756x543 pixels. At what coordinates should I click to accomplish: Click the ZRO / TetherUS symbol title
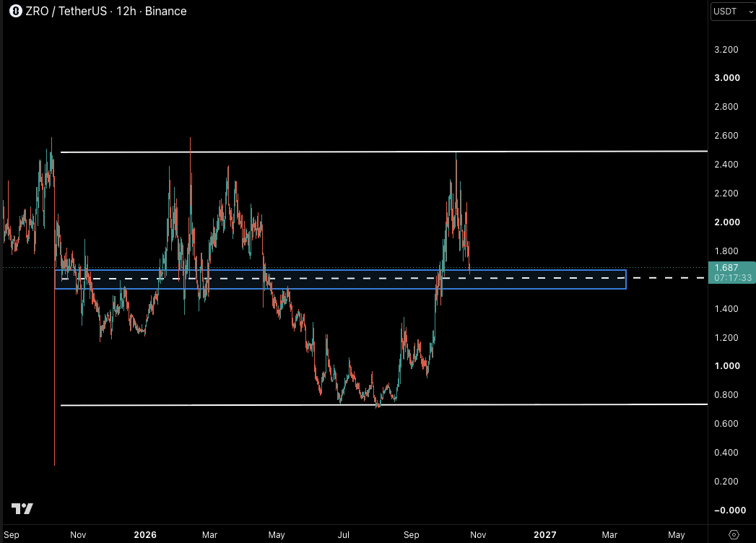(66, 11)
